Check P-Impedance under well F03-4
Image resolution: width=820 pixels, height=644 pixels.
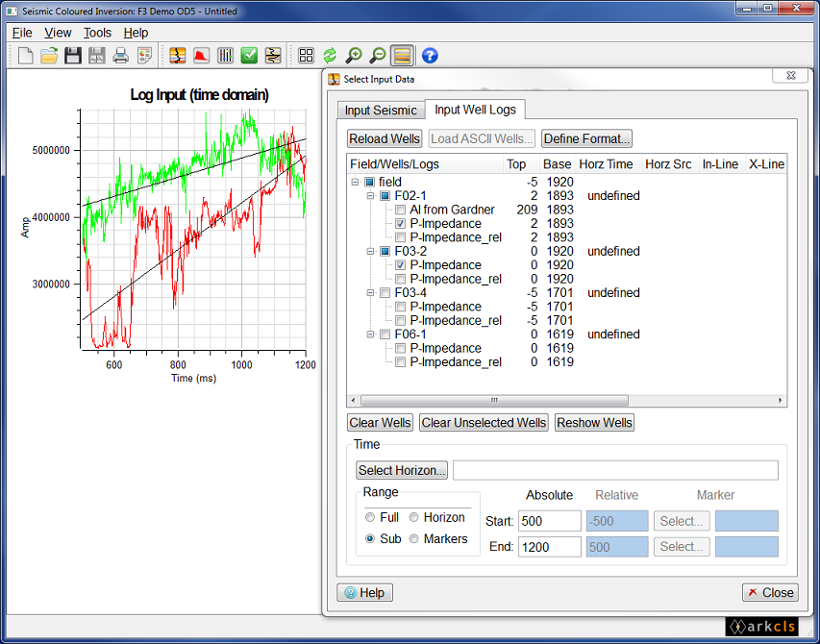pyautogui.click(x=400, y=307)
